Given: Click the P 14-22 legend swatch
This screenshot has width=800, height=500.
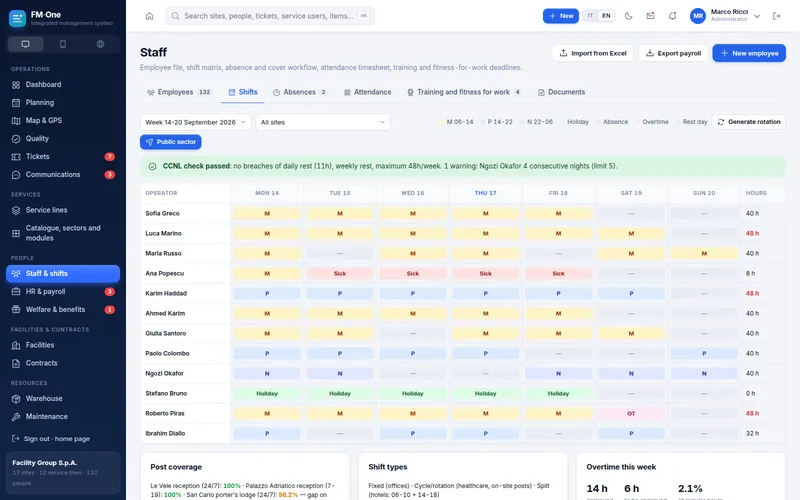Looking at the screenshot, I should point(483,122).
